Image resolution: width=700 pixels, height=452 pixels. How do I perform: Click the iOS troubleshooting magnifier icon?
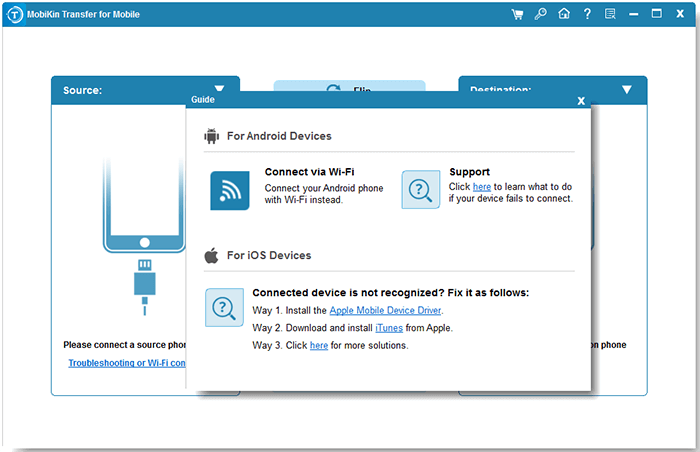[x=224, y=307]
